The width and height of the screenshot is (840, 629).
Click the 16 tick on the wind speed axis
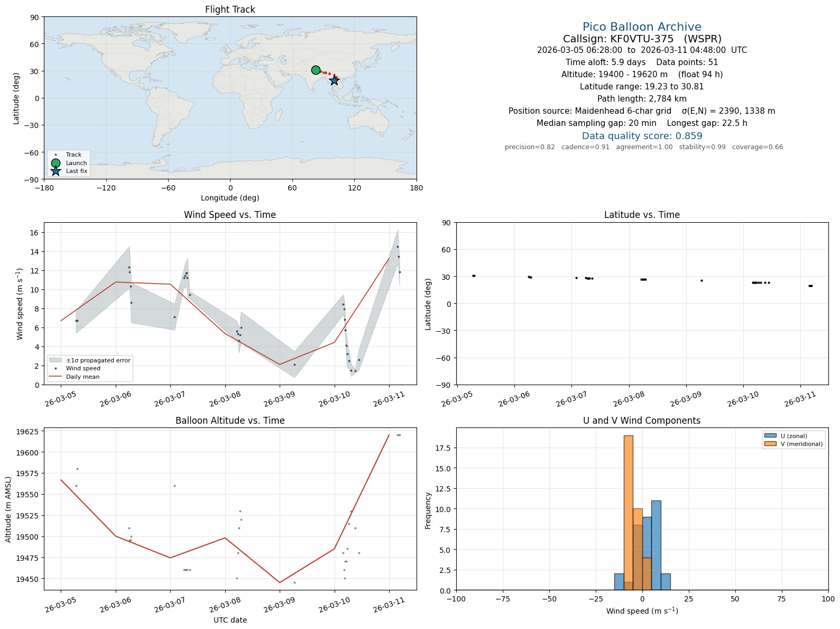coord(35,233)
